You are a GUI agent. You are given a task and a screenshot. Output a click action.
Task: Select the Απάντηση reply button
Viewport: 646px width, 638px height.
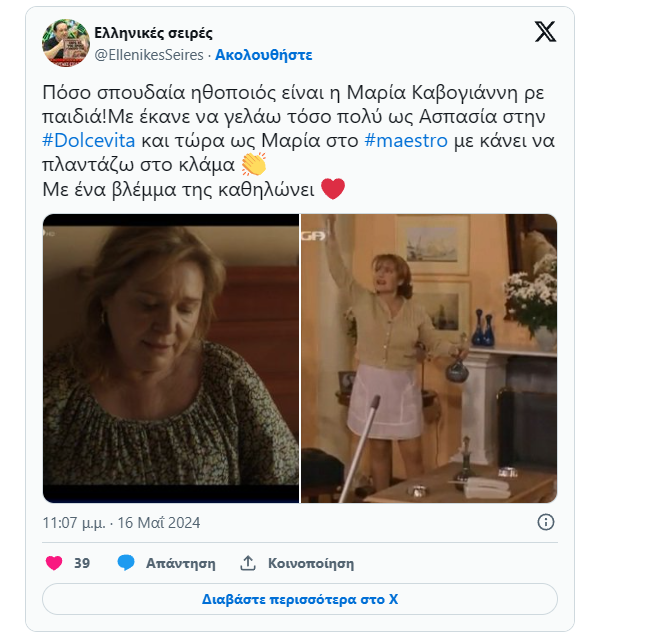180,563
